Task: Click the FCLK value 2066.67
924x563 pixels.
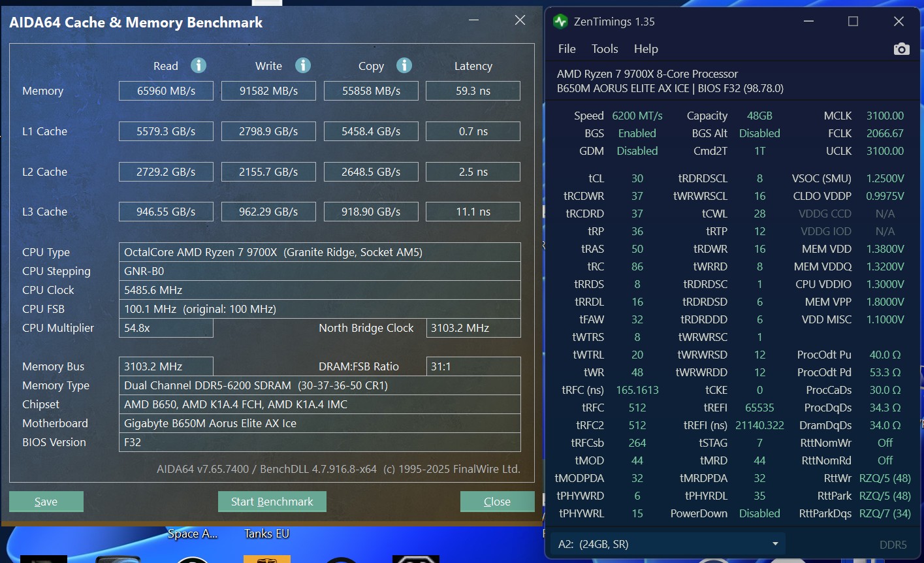Action: [885, 133]
